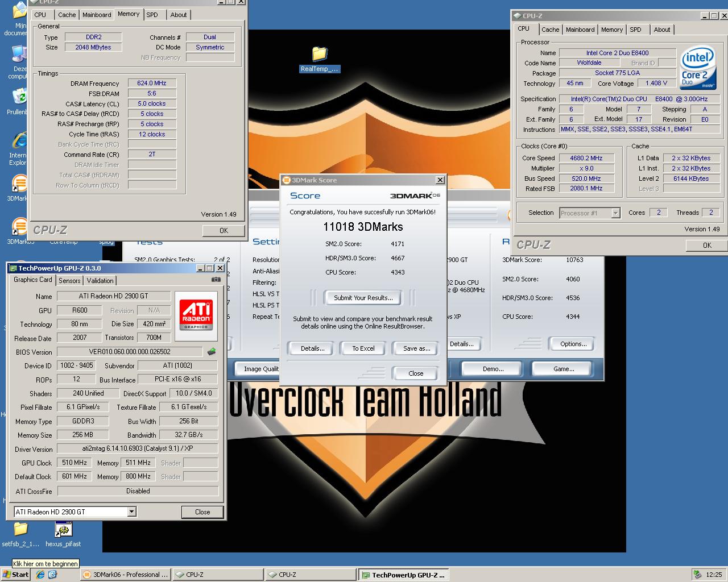Launch the hexus_pifast shortcut
Viewport: 728px width, 582px height.
[x=63, y=534]
